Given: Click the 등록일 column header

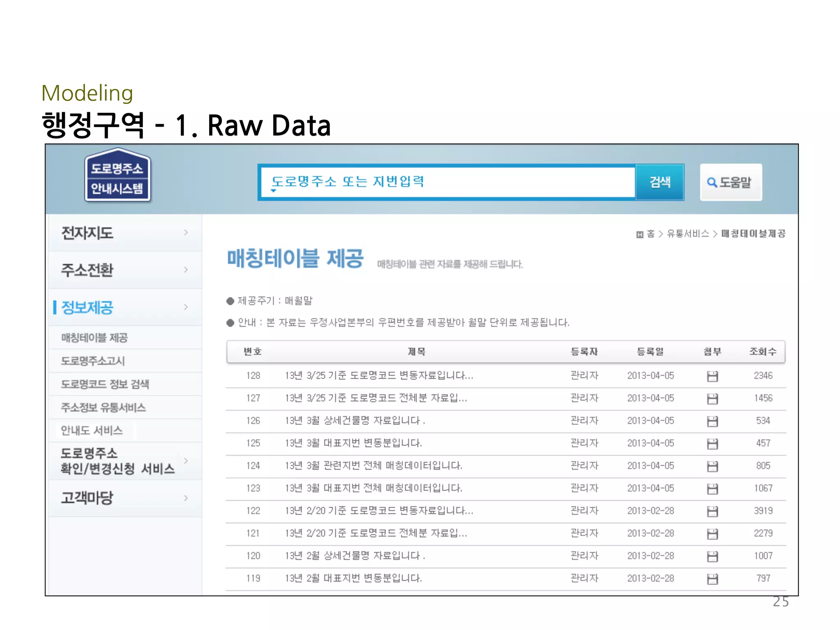Looking at the screenshot, I should tap(651, 352).
